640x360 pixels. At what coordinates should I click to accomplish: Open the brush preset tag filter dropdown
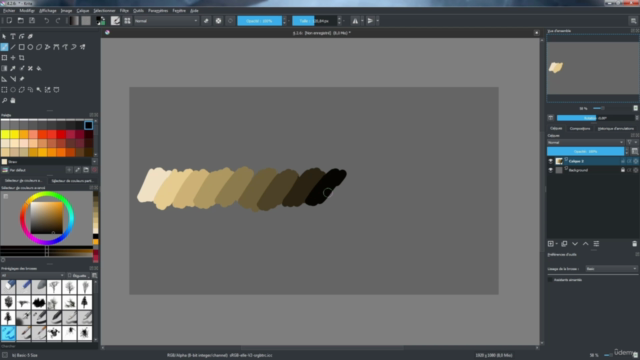pyautogui.click(x=33, y=276)
